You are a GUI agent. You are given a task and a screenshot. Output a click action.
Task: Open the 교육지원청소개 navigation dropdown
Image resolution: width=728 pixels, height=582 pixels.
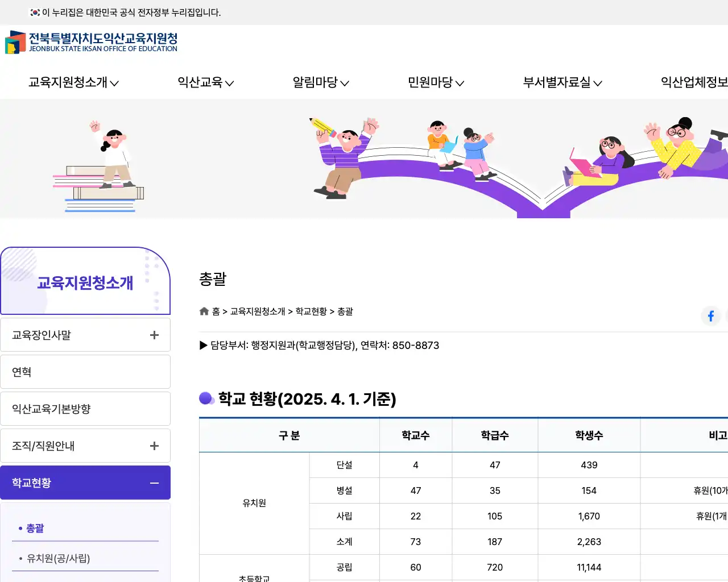[x=68, y=82]
